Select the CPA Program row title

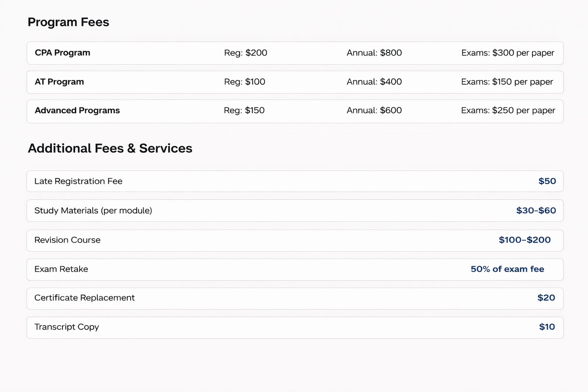point(62,53)
